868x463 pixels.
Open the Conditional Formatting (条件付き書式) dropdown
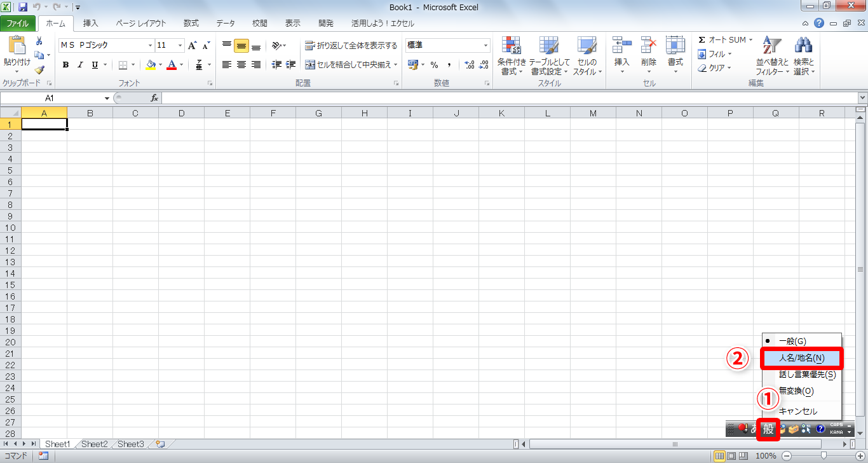[x=512, y=56]
